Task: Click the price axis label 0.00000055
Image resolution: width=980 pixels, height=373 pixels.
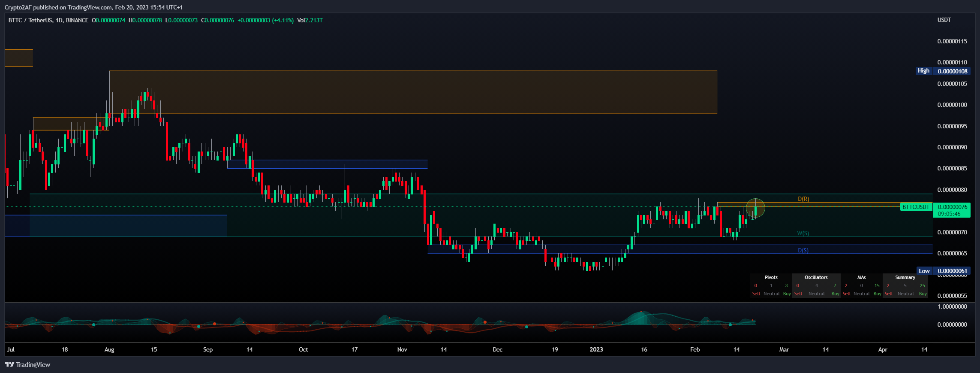Action: (951, 296)
